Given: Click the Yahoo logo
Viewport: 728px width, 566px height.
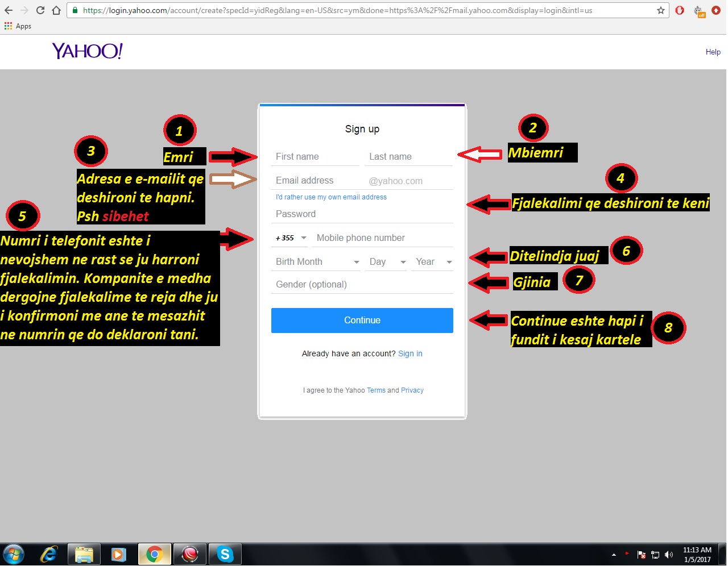Looking at the screenshot, I should [87, 51].
